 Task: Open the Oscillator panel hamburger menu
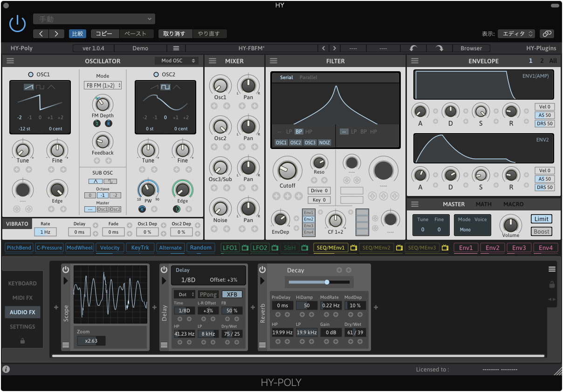point(10,61)
